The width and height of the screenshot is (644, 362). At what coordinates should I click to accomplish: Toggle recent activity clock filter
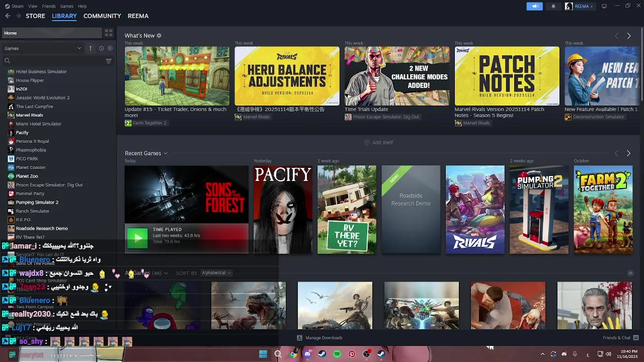click(101, 48)
